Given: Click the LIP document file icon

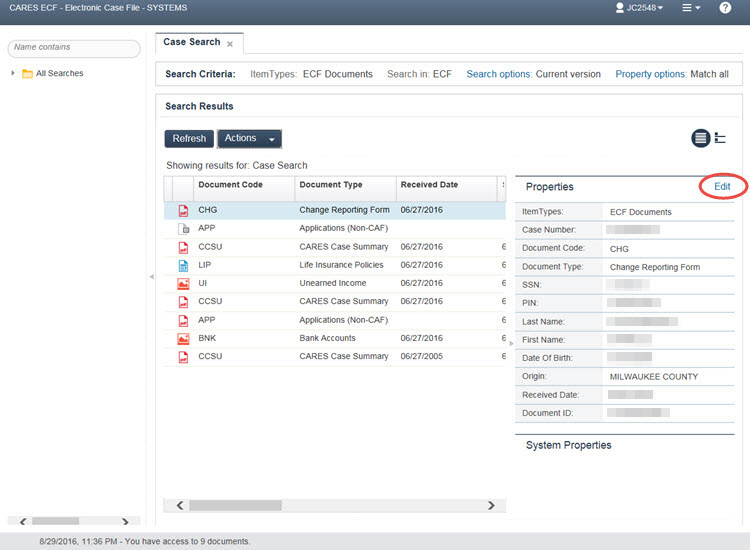Looking at the screenshot, I should click(x=183, y=265).
